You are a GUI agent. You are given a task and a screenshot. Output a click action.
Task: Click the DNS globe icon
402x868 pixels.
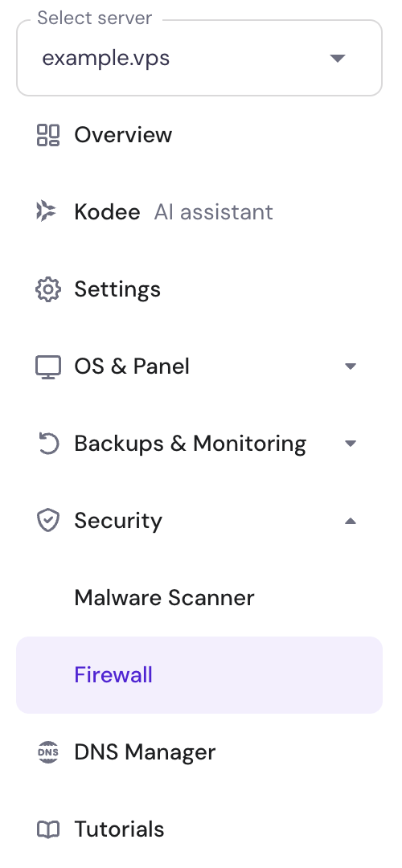point(48,752)
